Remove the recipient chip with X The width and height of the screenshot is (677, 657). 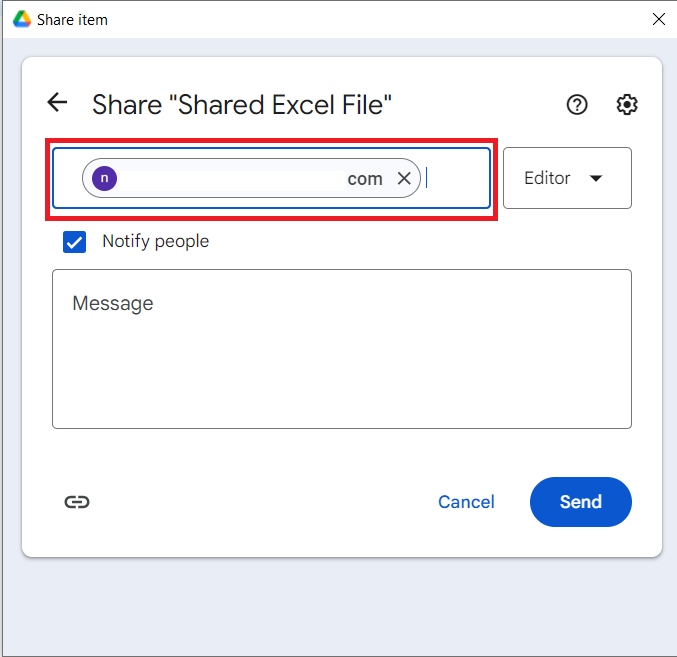[x=404, y=178]
